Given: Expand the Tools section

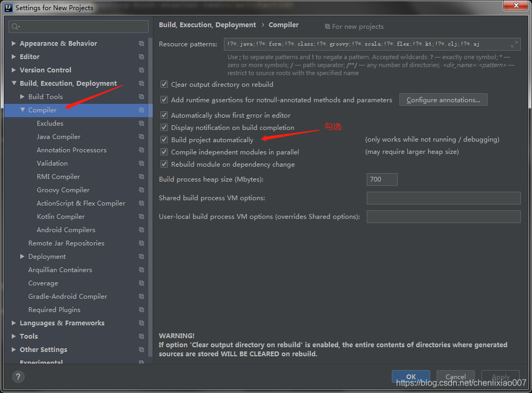Looking at the screenshot, I should [13, 337].
